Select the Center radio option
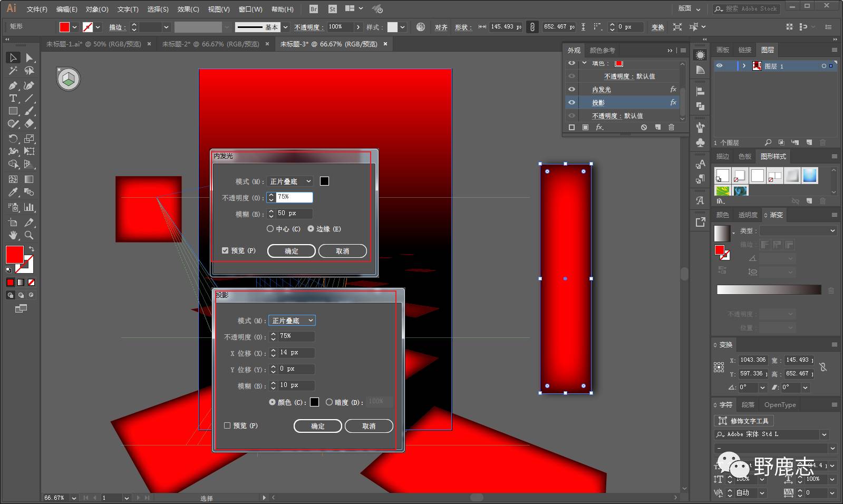 270,229
